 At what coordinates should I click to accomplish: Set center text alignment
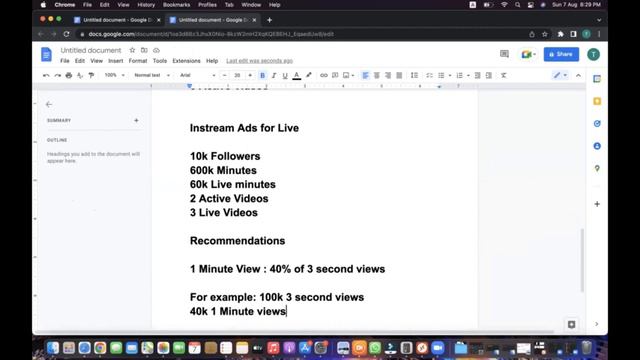377,75
